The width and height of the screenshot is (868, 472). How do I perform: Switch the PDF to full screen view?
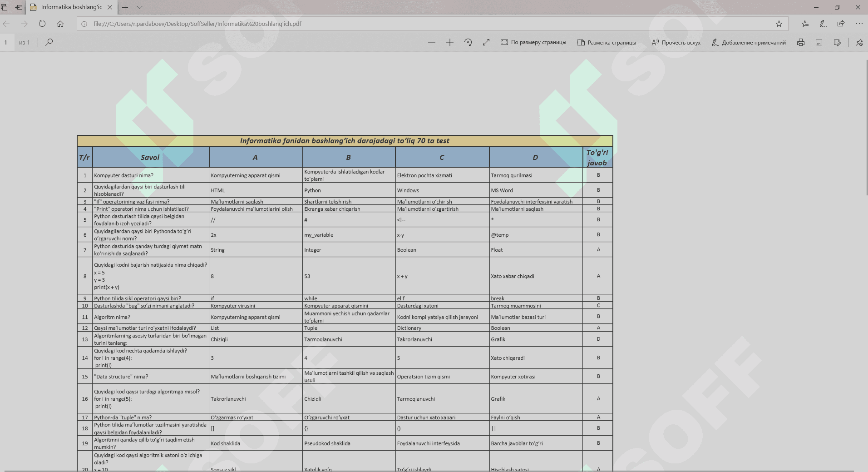[x=486, y=42]
